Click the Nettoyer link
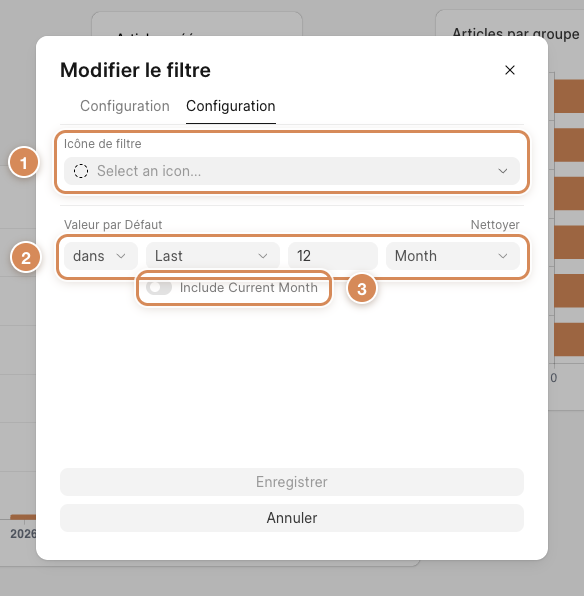584x596 pixels. (495, 225)
